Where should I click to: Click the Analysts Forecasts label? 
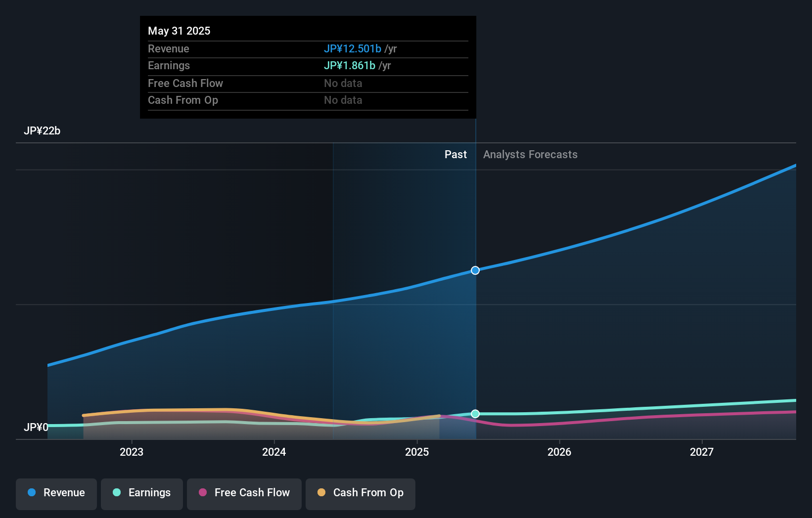click(x=530, y=155)
